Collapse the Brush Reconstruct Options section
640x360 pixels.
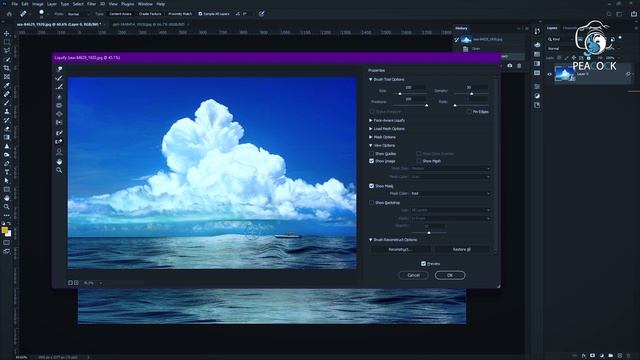coord(371,240)
